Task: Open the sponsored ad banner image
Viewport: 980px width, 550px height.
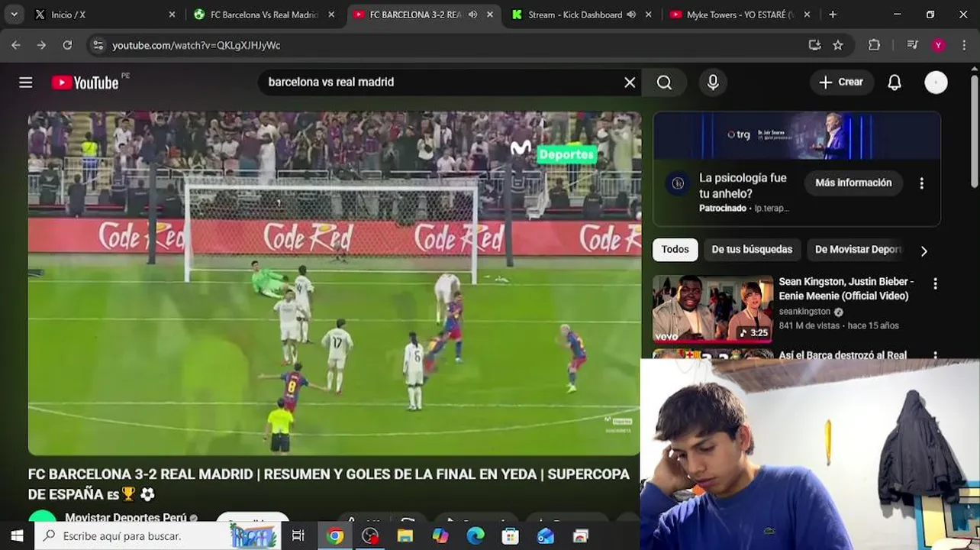Action: click(x=797, y=136)
